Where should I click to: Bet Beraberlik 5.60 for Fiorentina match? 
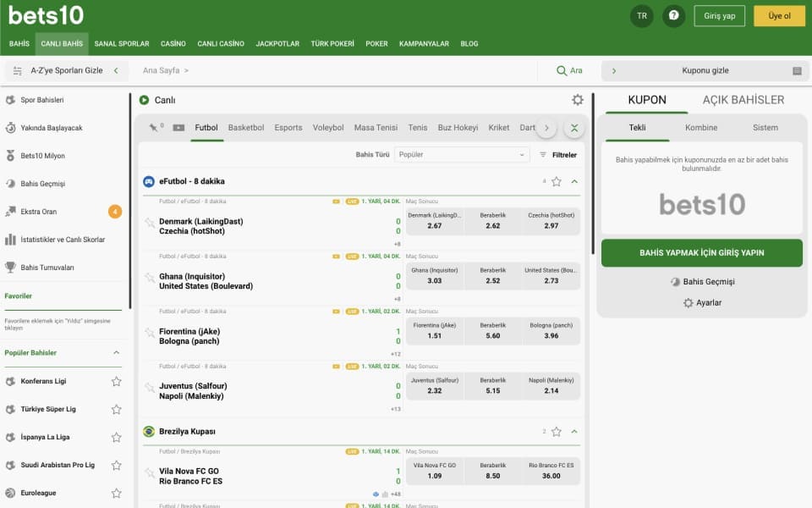click(493, 331)
